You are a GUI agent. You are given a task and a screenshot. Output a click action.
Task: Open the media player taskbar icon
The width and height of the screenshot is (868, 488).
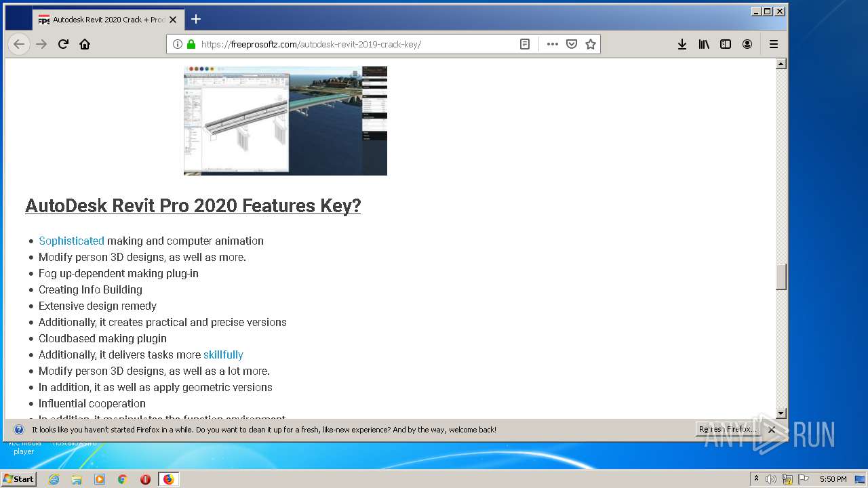(x=100, y=479)
